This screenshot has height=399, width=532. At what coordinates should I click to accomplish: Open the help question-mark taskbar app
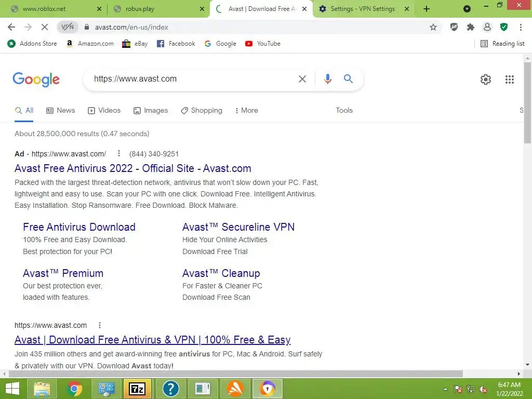coord(170,389)
